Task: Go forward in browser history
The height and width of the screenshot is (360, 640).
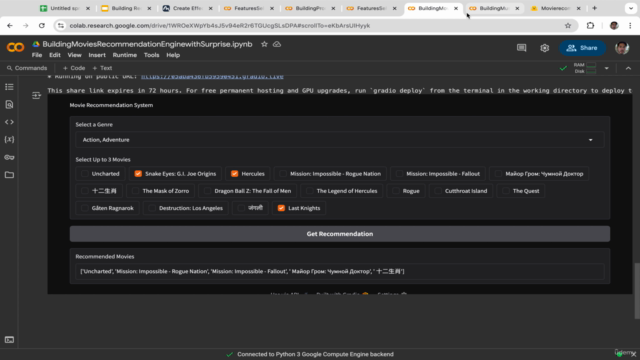Action: pos(26,26)
